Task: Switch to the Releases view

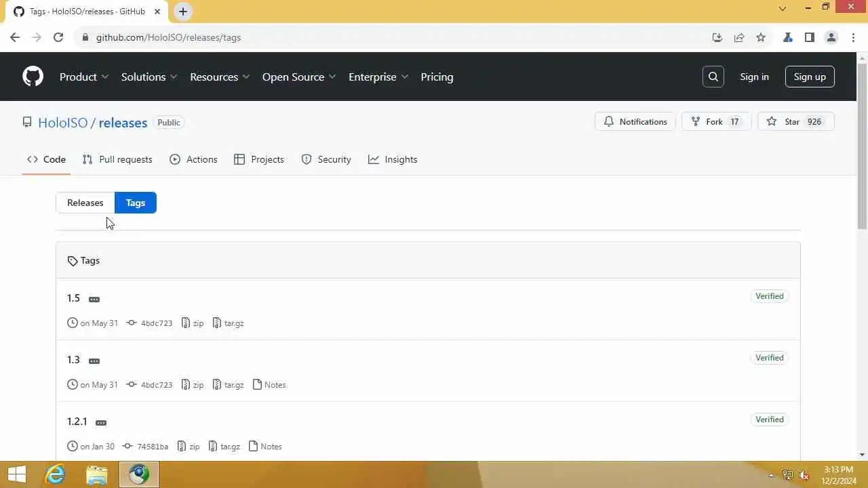Action: [85, 203]
